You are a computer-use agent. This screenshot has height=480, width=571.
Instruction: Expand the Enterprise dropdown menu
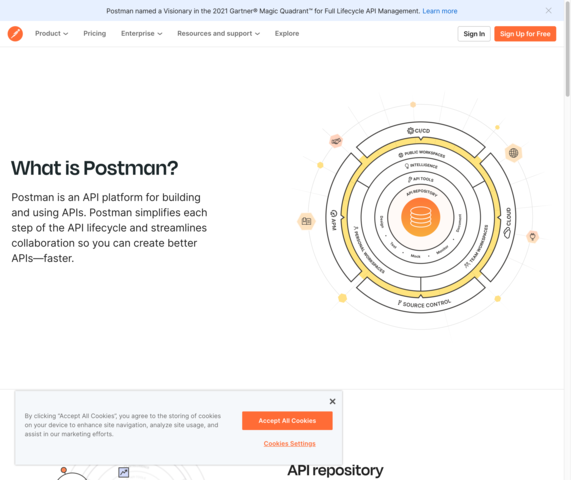click(142, 34)
